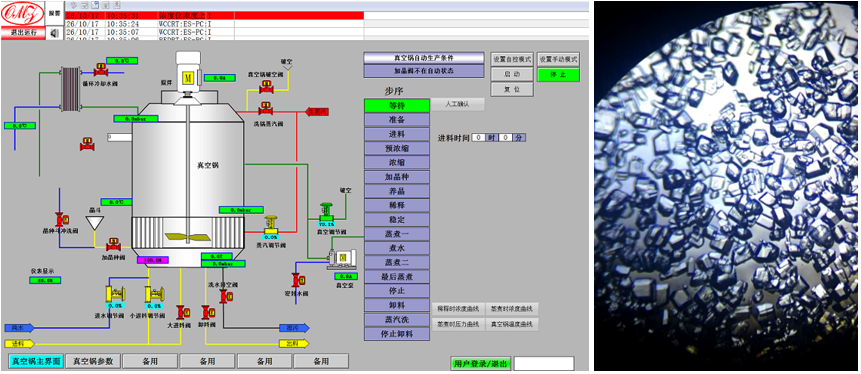
Task: Click the 启动 start button
Action: pos(512,74)
